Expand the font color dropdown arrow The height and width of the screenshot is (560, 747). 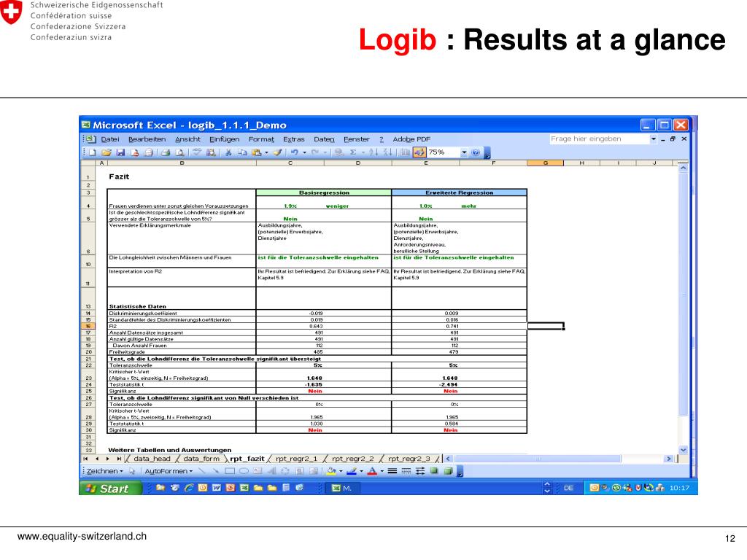point(382,471)
